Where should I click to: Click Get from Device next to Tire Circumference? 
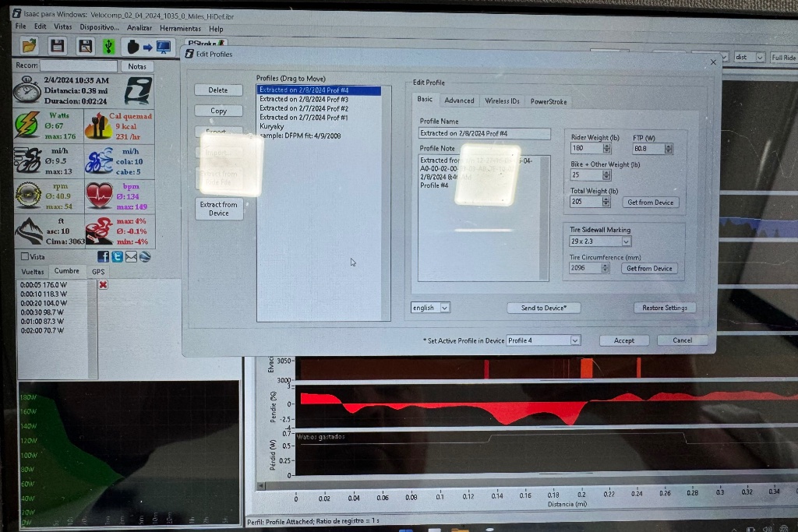click(x=649, y=269)
